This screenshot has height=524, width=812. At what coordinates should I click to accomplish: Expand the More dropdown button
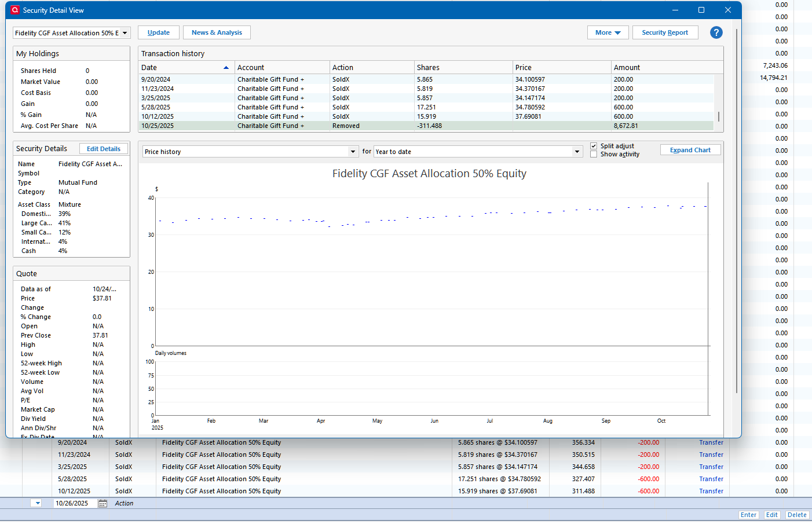(608, 32)
